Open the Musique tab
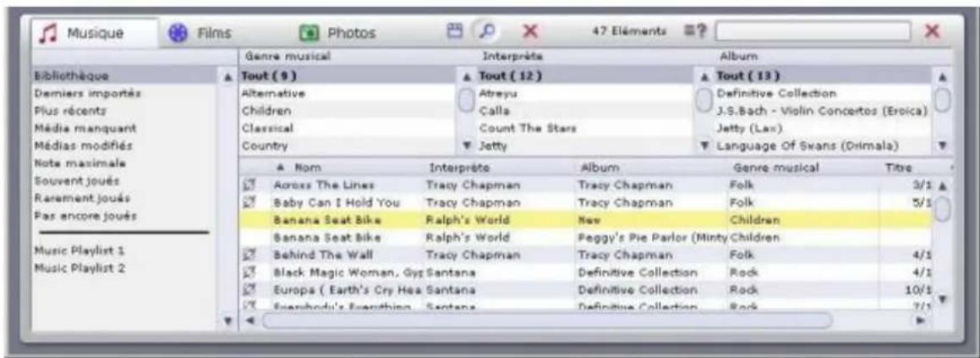The image size is (980, 358). 95,32
